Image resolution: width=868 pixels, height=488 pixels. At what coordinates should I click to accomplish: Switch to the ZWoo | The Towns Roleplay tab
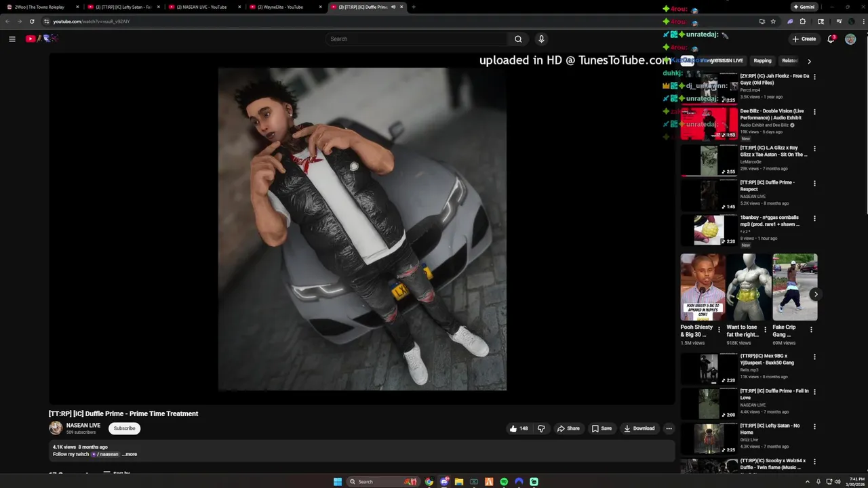click(x=42, y=7)
